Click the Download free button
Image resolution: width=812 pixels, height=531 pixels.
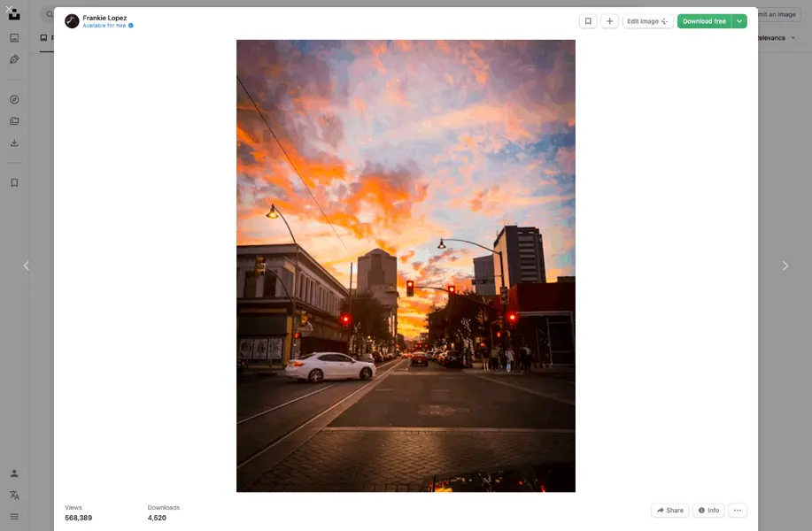click(x=704, y=21)
